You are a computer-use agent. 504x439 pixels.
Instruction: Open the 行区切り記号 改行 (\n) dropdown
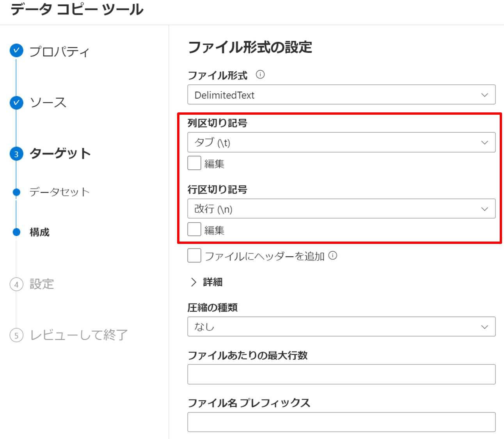[x=341, y=209]
